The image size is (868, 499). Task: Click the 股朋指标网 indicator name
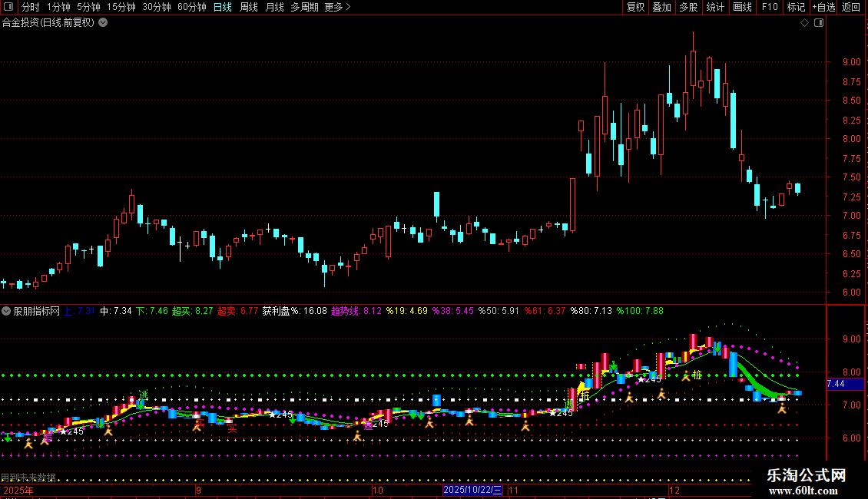click(x=37, y=311)
